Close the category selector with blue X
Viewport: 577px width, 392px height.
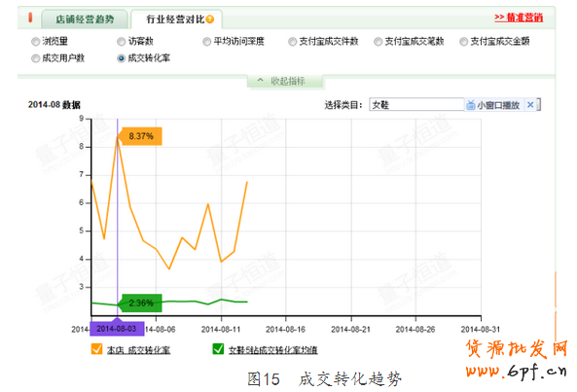(530, 105)
